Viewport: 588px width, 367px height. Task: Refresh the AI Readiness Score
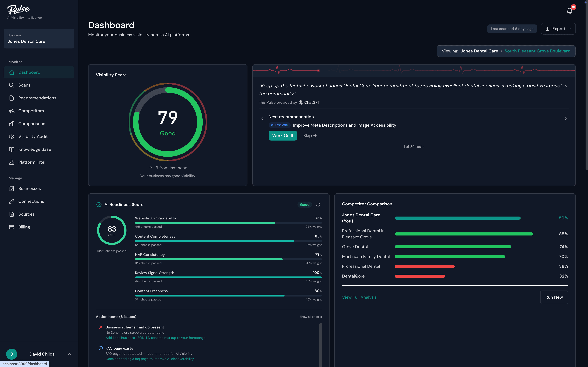[318, 205]
